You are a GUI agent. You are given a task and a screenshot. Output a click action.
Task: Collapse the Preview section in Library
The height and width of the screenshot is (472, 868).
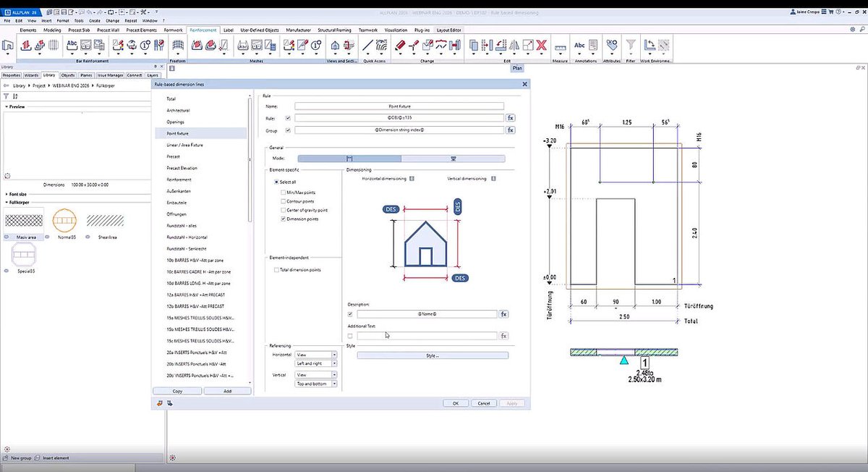7,106
